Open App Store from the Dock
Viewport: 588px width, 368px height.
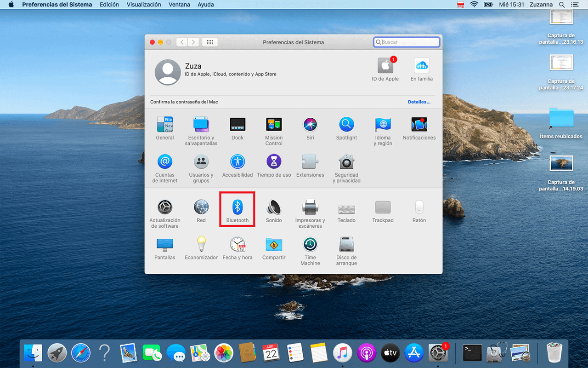(x=414, y=353)
